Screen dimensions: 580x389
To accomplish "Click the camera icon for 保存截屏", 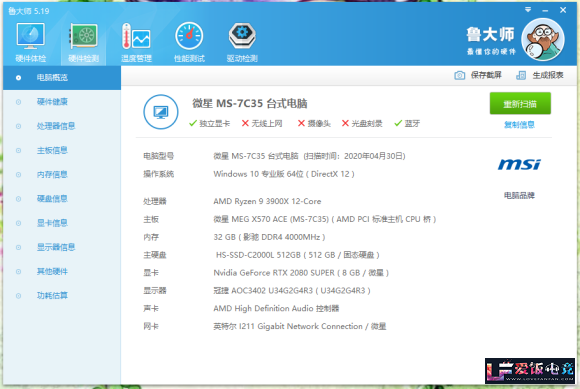I will pos(459,75).
